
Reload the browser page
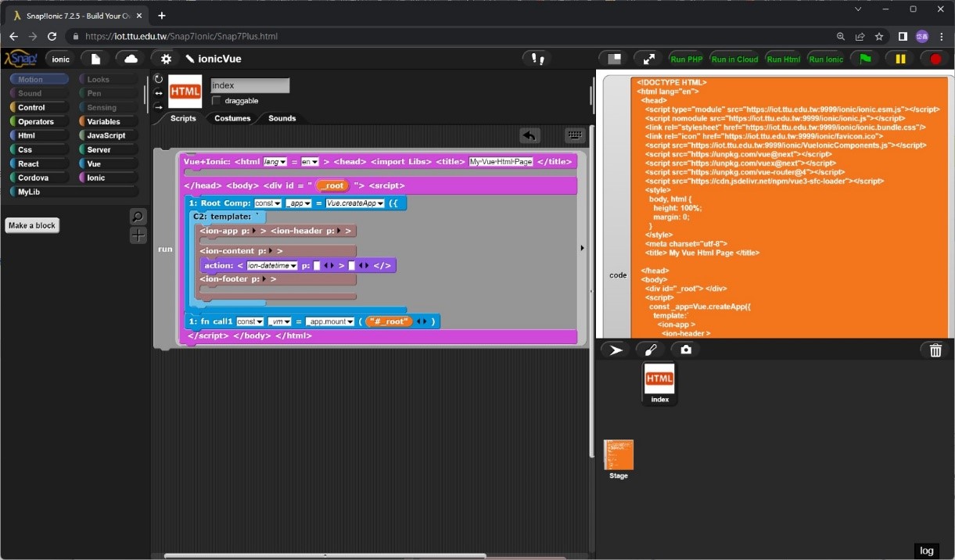[x=52, y=36]
